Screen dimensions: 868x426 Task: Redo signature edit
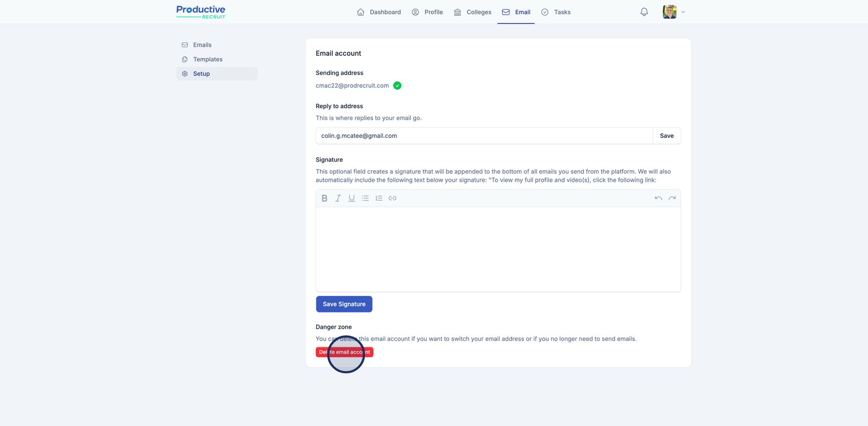pos(672,198)
